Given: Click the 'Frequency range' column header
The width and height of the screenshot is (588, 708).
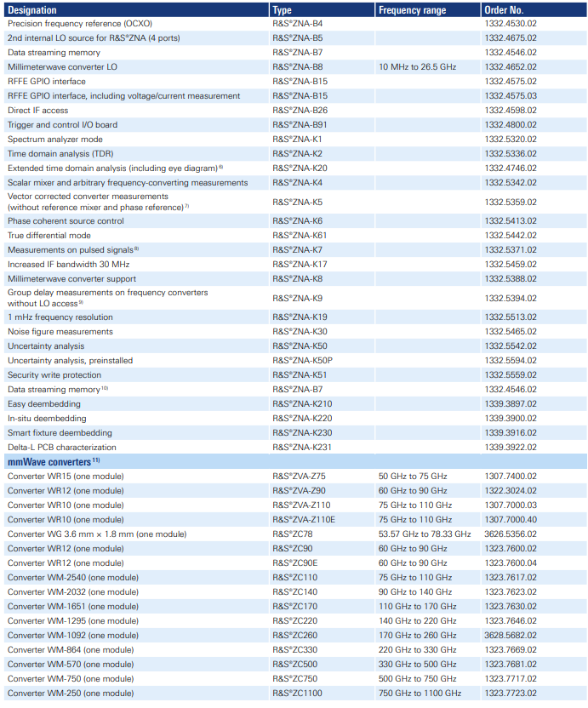Looking at the screenshot, I should pos(413,10).
